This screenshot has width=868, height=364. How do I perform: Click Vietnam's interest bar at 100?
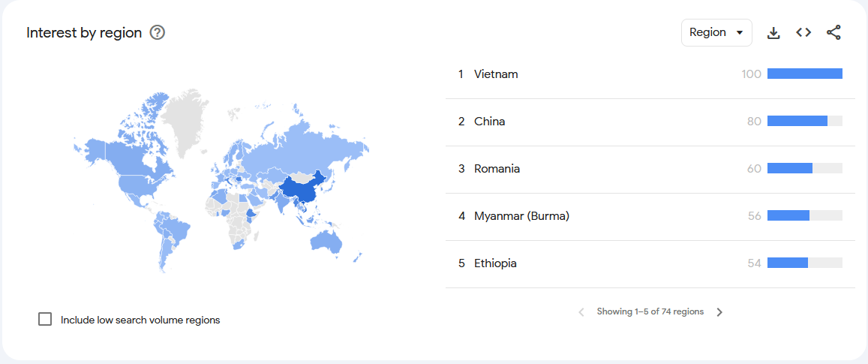(804, 74)
